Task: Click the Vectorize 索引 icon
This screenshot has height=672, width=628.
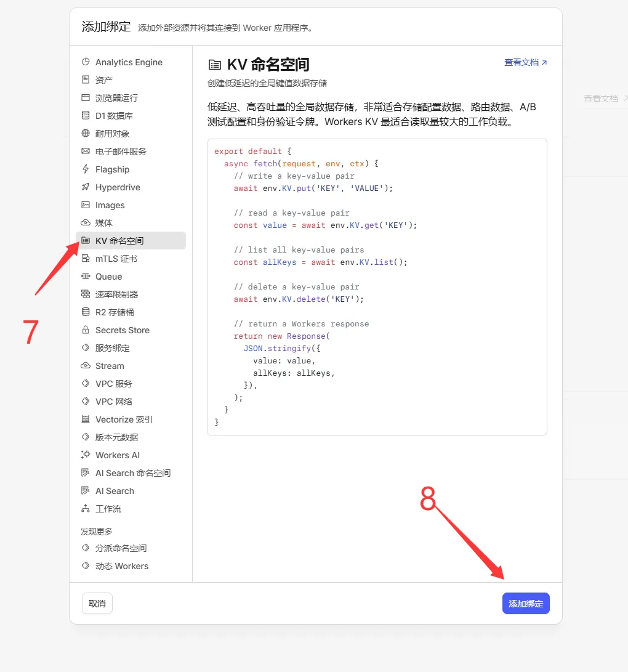Action: pyautogui.click(x=86, y=419)
